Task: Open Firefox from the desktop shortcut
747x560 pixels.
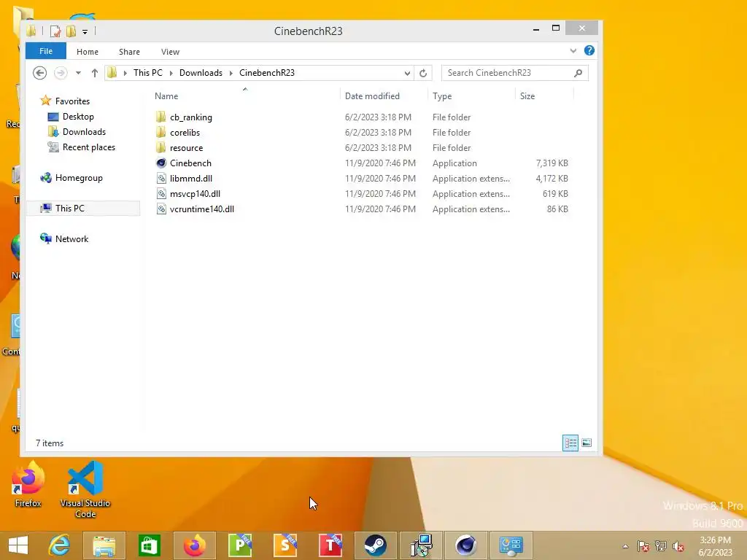Action: click(x=28, y=485)
